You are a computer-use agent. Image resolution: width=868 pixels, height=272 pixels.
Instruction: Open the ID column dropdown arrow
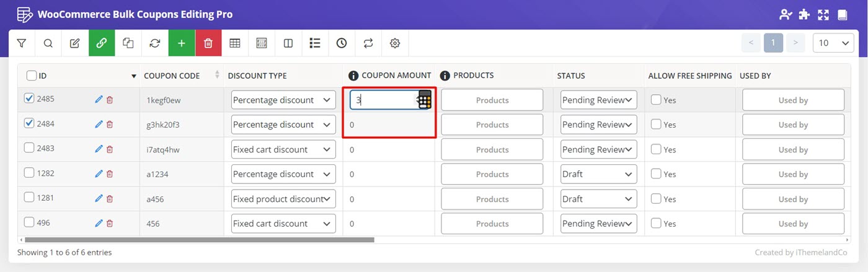click(x=134, y=76)
